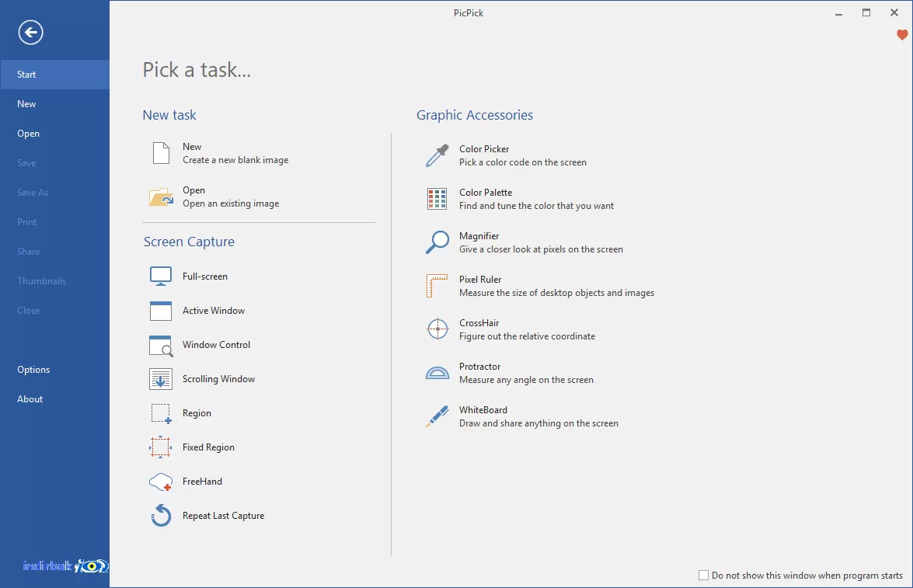Maximize the PicPick window

coord(866,12)
